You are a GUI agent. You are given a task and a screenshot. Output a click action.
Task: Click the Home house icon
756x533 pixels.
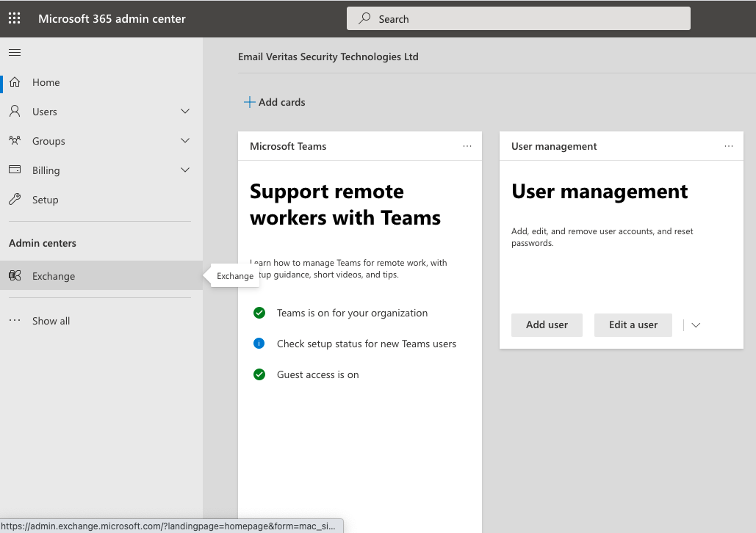(x=15, y=82)
